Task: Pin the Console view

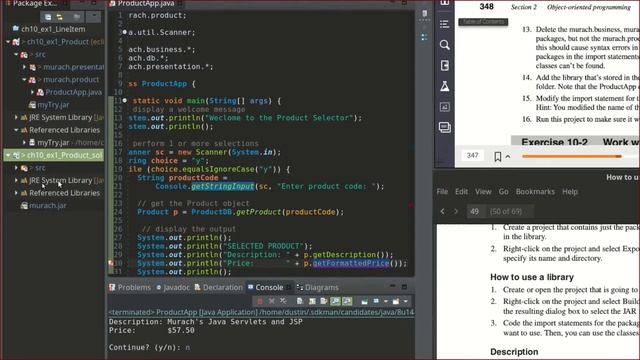Action: coord(364,301)
